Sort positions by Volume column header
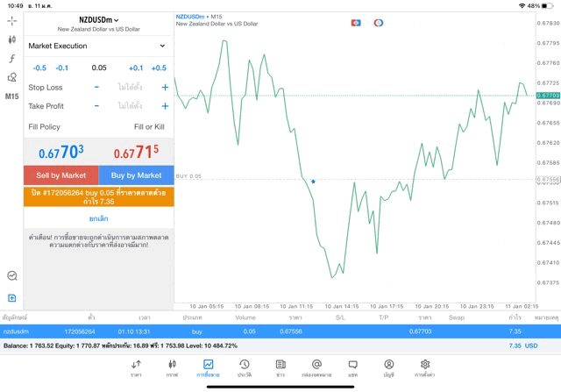This screenshot has width=561, height=392. (x=245, y=317)
